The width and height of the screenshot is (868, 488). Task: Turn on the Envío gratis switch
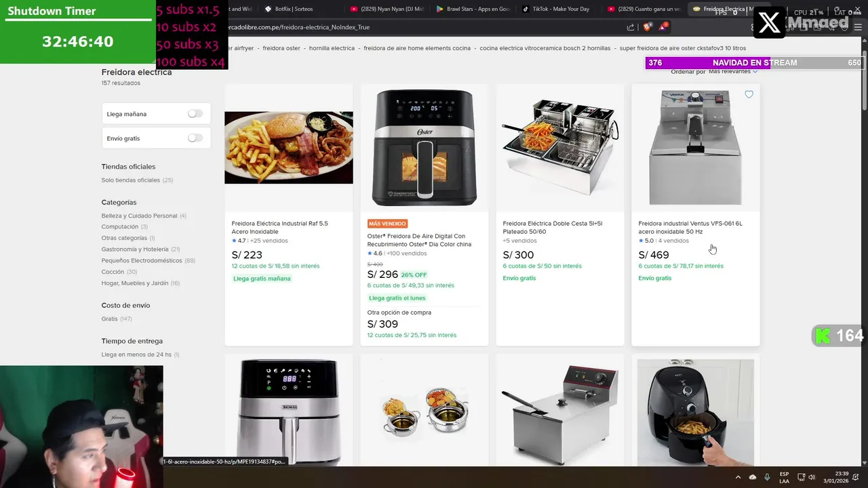point(195,138)
